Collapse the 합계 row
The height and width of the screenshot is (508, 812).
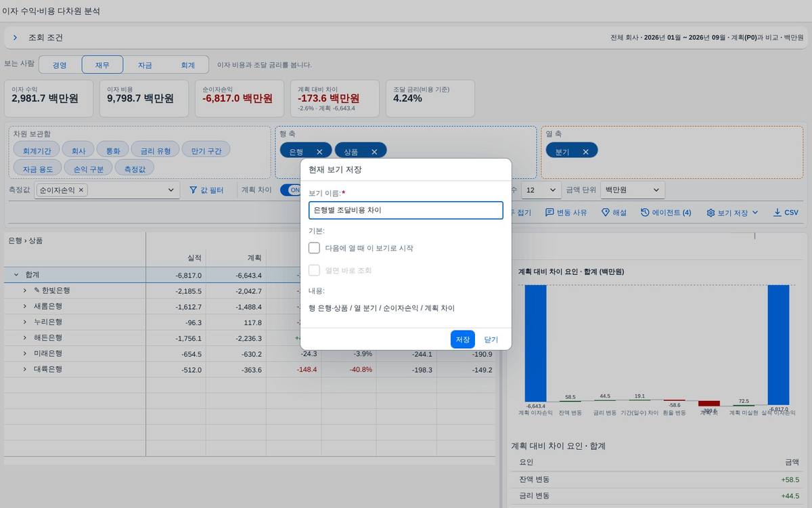coord(16,275)
